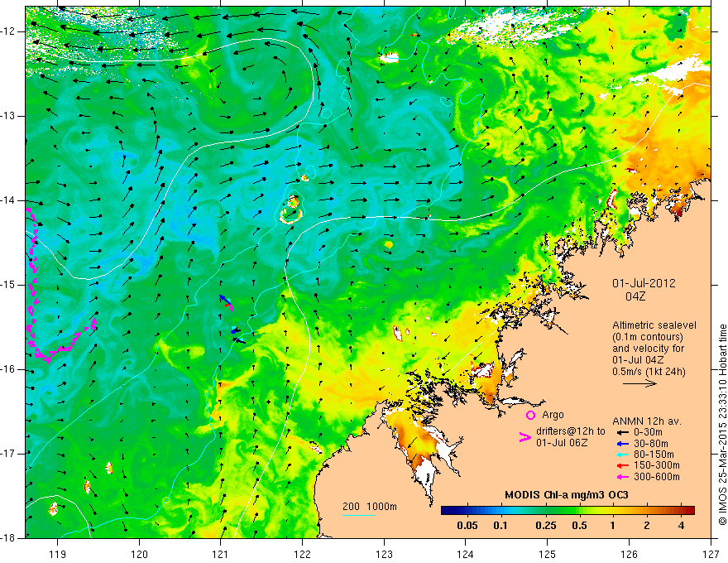Click the cyan 200 1000m depth contour line sample
The width and height of the screenshot is (728, 563).
tap(359, 515)
